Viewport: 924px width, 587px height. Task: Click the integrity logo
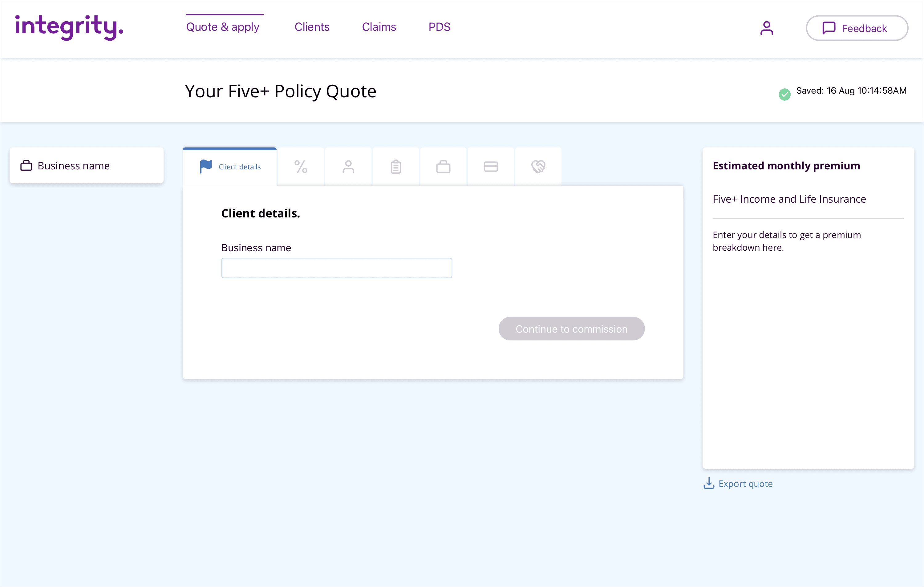point(69,27)
